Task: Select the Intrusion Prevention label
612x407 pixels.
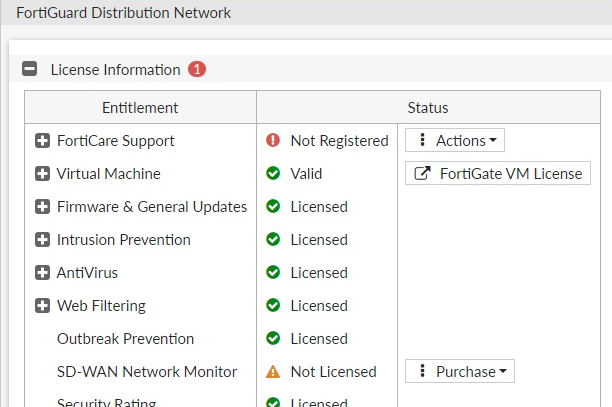Action: (124, 240)
